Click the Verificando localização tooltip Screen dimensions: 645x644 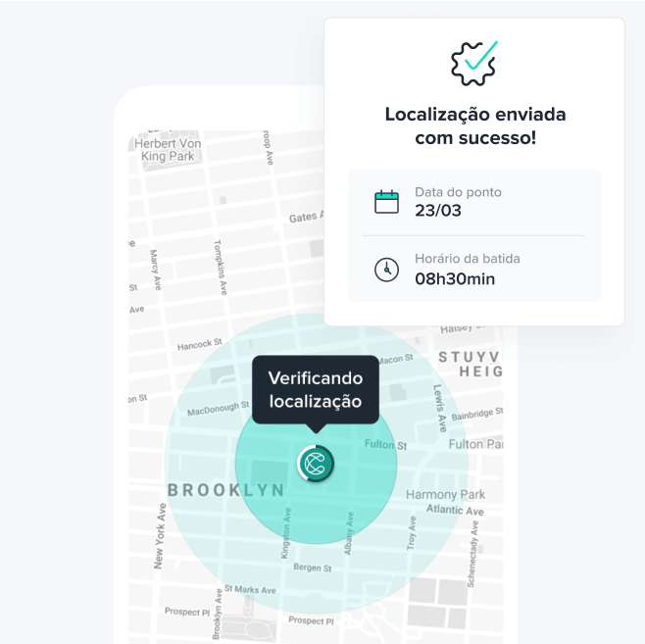(x=316, y=390)
